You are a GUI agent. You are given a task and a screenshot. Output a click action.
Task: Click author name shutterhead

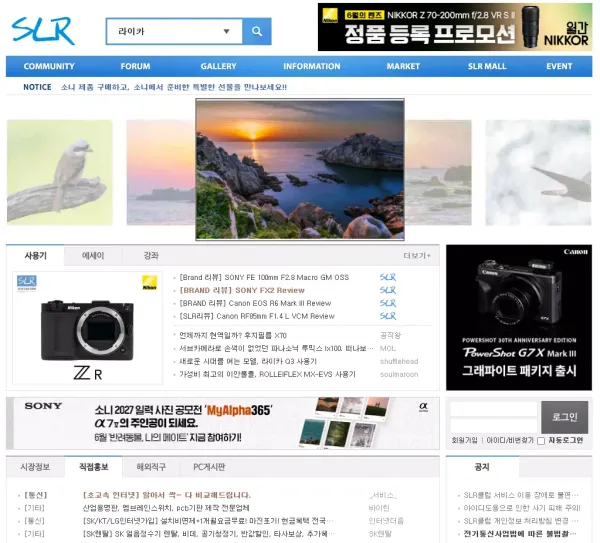[399, 362]
